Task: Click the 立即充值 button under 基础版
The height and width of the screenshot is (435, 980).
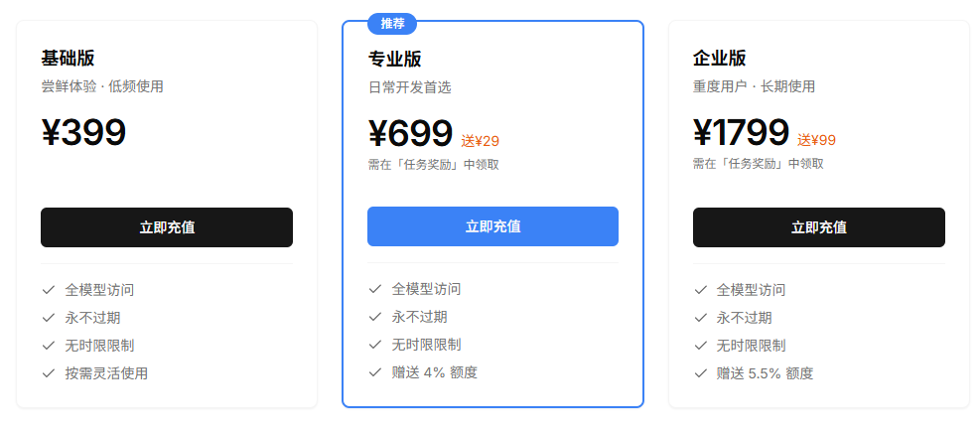Action: [167, 227]
